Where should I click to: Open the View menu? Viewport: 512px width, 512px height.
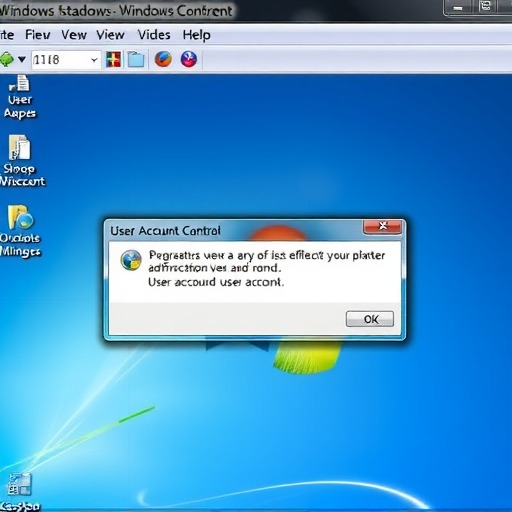pos(110,35)
